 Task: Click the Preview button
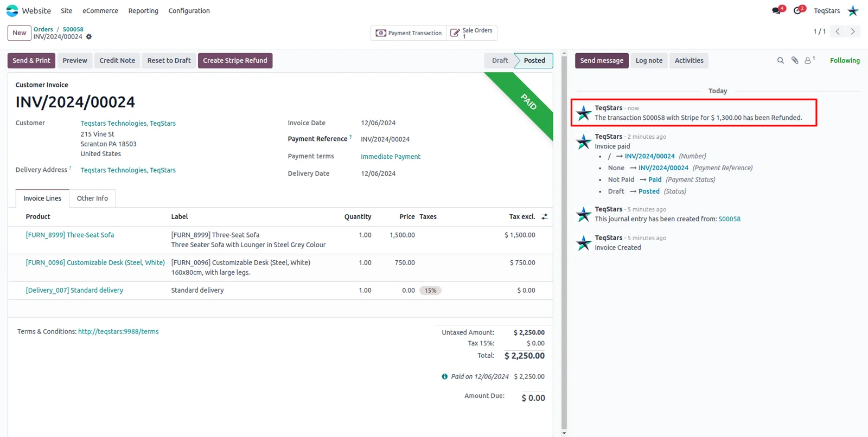[x=75, y=61]
